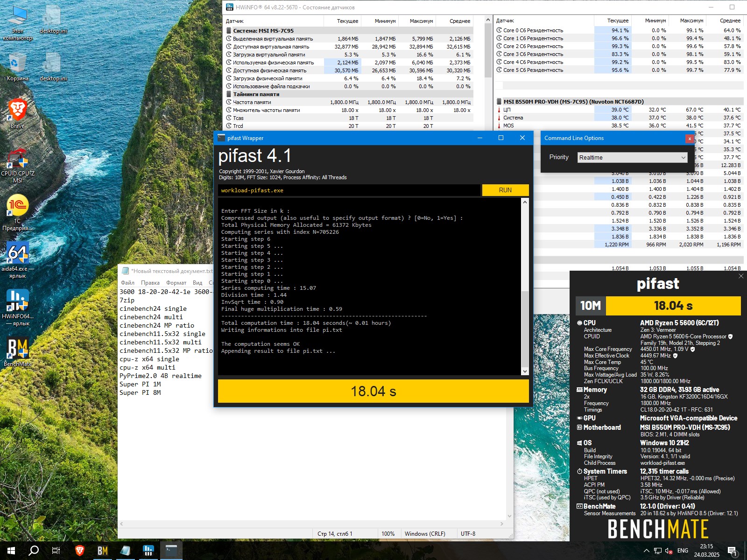Click Минимум column header in left HWiNFO pane
Image resolution: width=747 pixels, height=560 pixels.
point(379,21)
